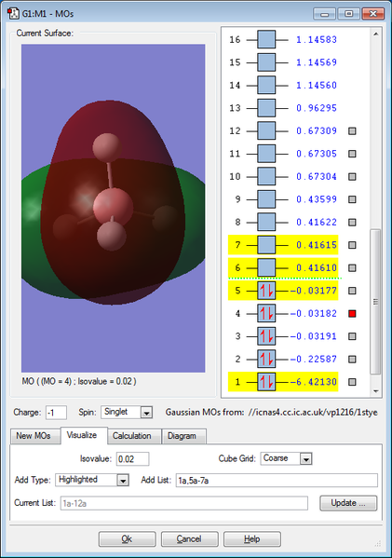
Task: Toggle surface marker for MO 3
Action: click(352, 336)
